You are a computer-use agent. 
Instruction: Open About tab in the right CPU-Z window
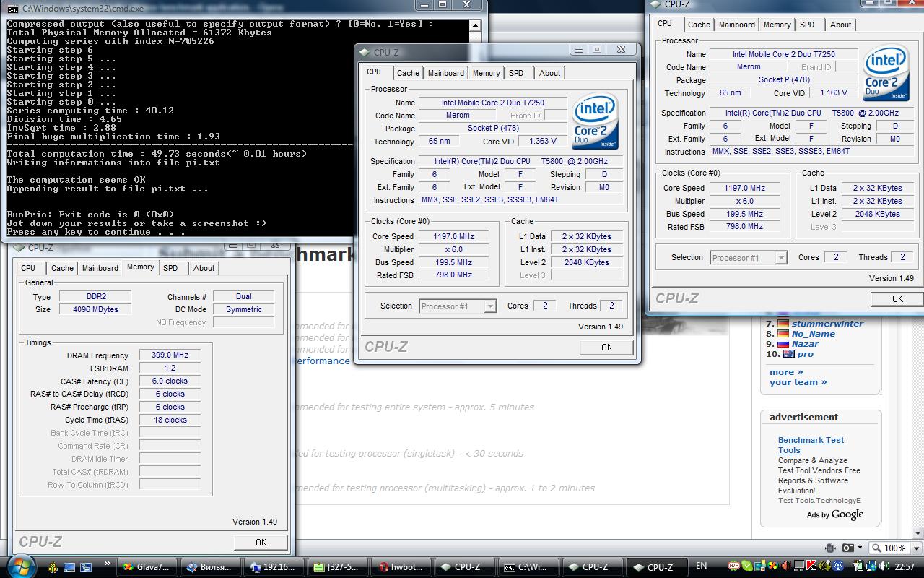[x=841, y=25]
